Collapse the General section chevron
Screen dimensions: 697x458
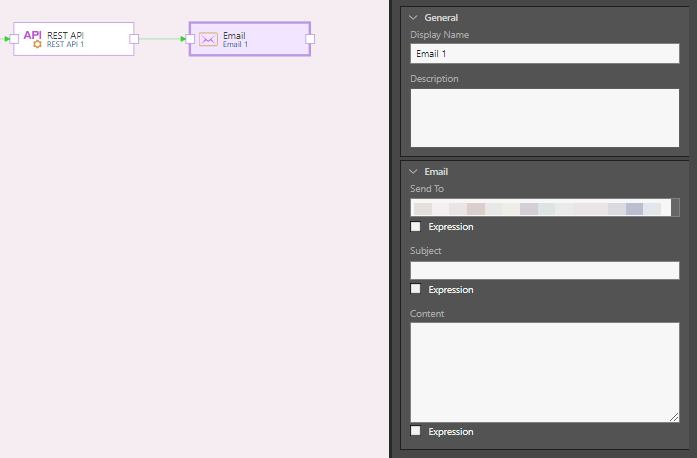pos(413,18)
